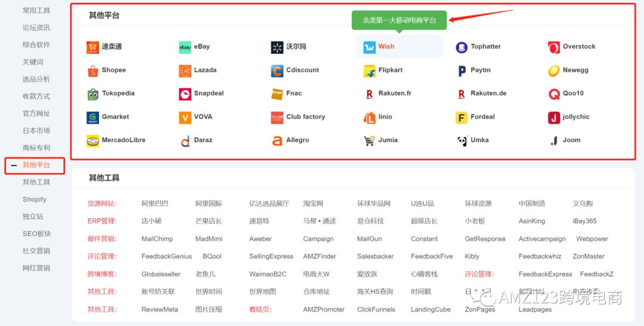Open the iBay365 ERP link
This screenshot has height=326, width=644.
(584, 221)
